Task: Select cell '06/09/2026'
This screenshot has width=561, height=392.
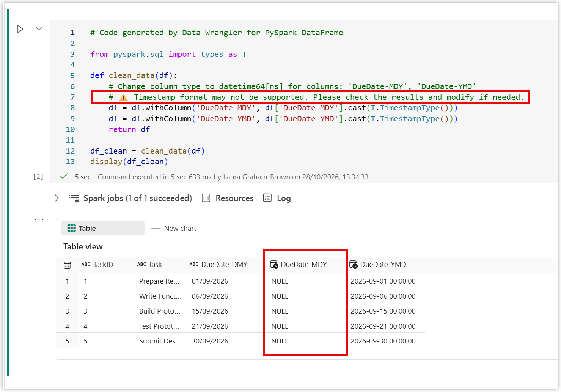Action: click(x=226, y=296)
